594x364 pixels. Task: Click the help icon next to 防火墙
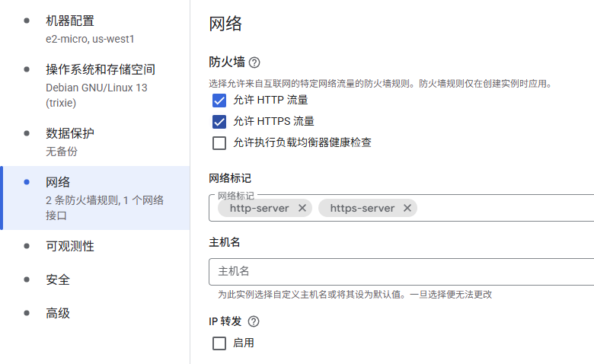(254, 62)
